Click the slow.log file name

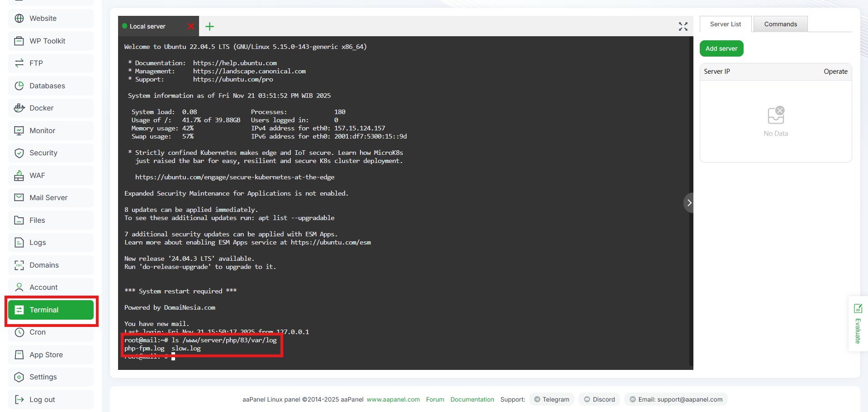[186, 348]
